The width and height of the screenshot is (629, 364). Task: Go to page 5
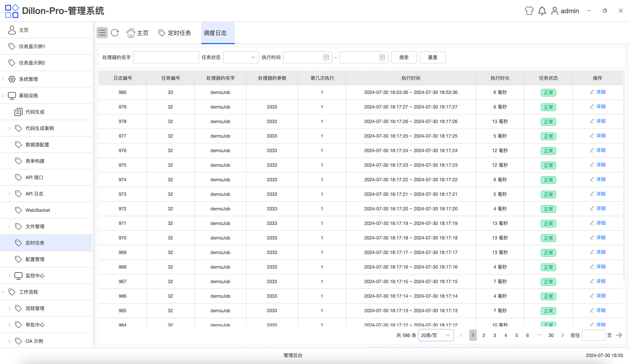[517, 335]
